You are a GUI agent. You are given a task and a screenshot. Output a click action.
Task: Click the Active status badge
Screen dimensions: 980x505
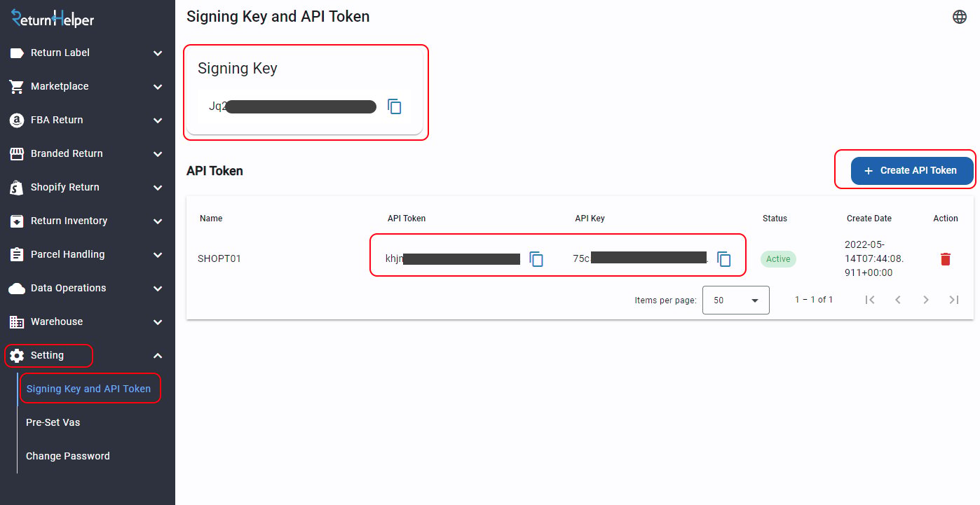[778, 259]
